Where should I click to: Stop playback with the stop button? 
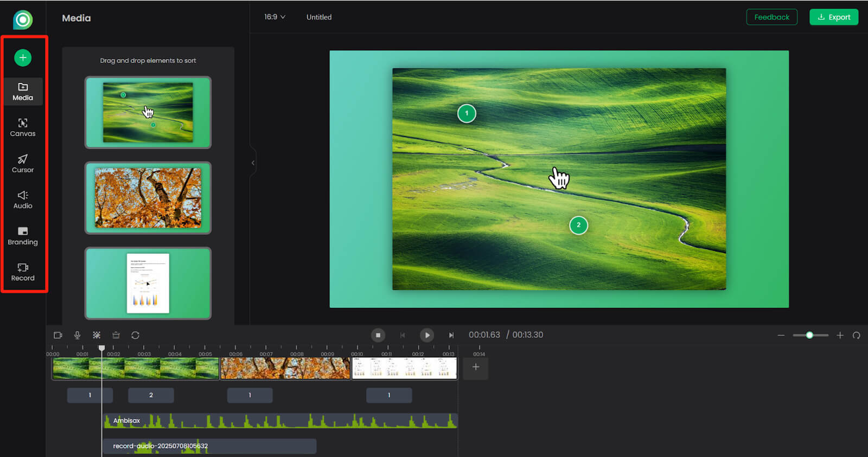(x=378, y=335)
